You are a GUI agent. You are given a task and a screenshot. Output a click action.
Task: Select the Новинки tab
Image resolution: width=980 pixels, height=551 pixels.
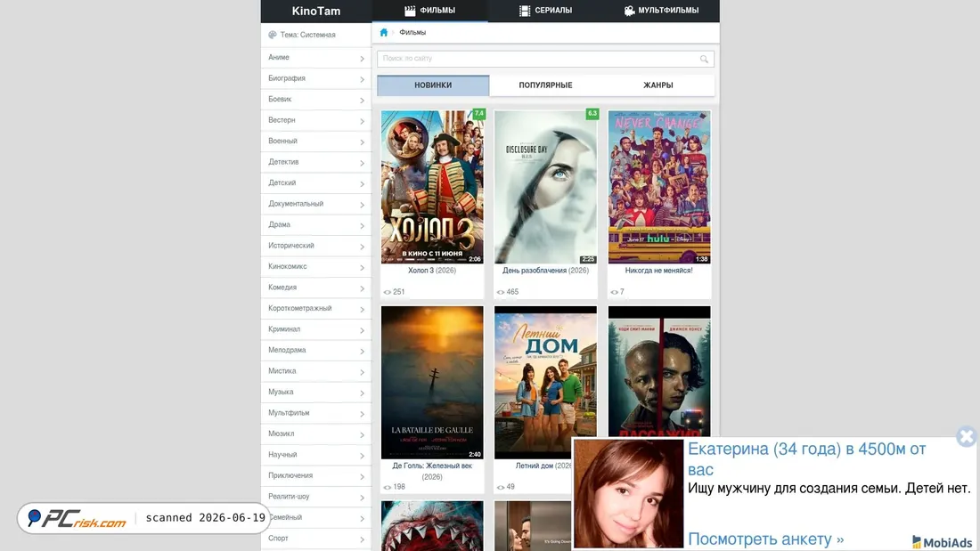[433, 85]
